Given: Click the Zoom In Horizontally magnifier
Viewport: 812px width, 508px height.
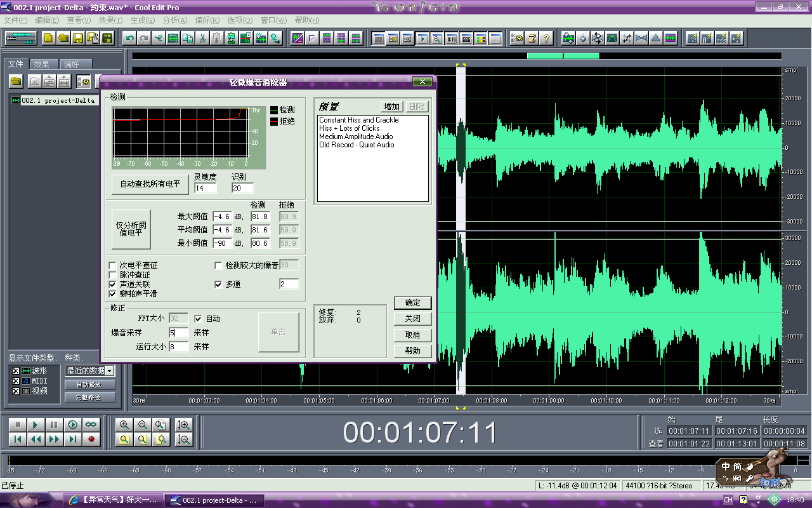Looking at the screenshot, I should point(124,425).
